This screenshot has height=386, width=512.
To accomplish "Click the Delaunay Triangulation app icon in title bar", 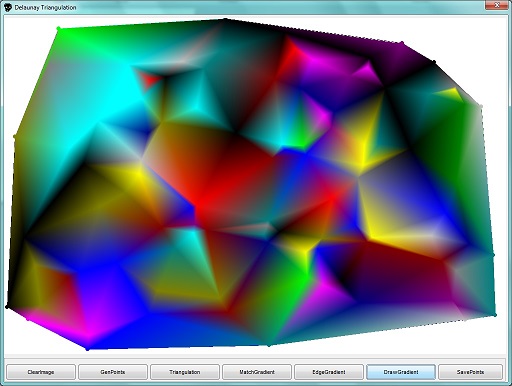I will point(8,7).
